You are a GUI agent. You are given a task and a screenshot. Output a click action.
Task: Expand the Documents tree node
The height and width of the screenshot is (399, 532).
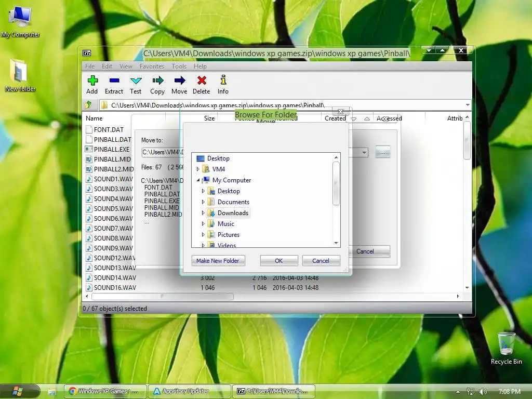point(203,202)
